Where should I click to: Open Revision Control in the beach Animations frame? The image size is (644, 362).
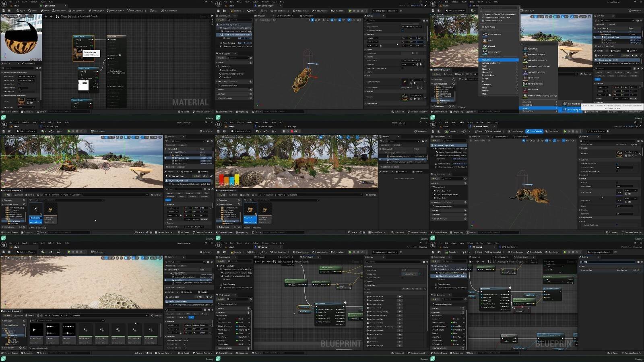point(203,232)
